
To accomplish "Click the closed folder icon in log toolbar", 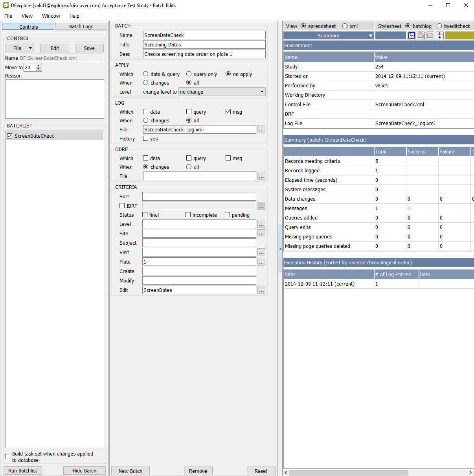I will pyautogui.click(x=430, y=35).
